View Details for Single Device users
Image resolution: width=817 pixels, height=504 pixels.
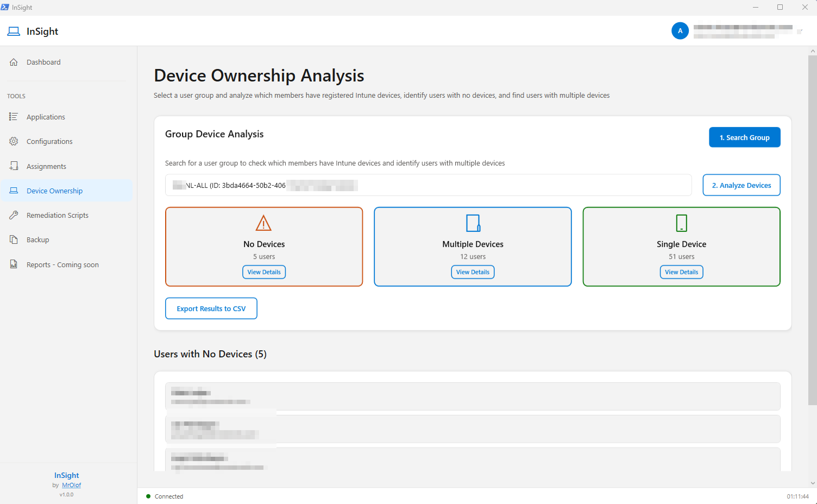(682, 272)
